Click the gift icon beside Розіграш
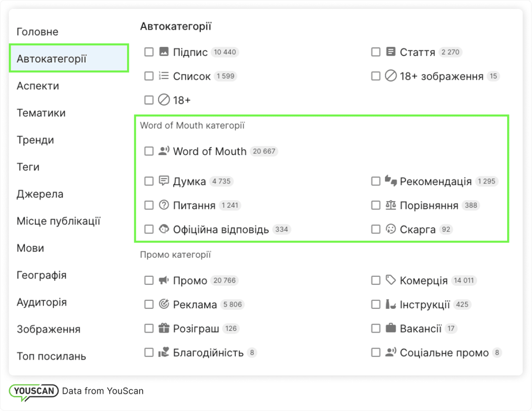This screenshot has height=411, width=532. tap(164, 328)
